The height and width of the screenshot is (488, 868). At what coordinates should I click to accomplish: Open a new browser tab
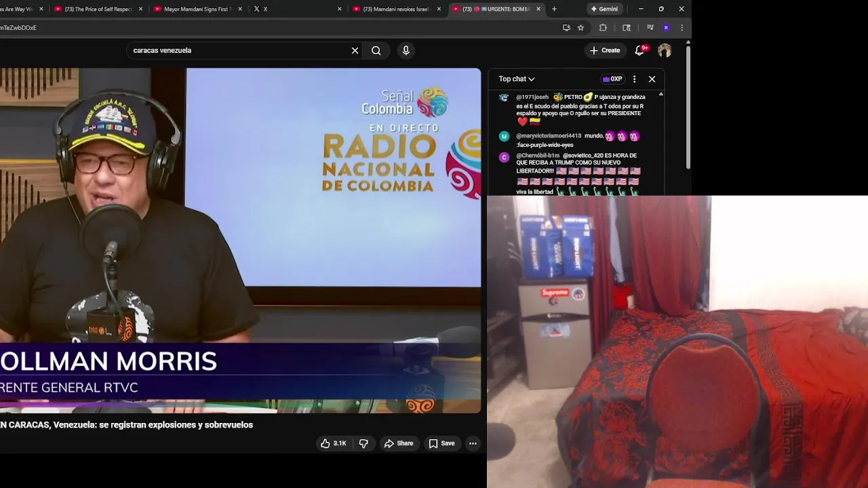pyautogui.click(x=554, y=9)
